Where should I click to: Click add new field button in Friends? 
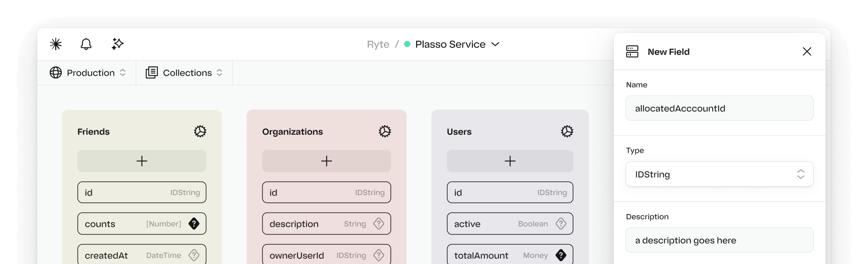[x=142, y=161]
